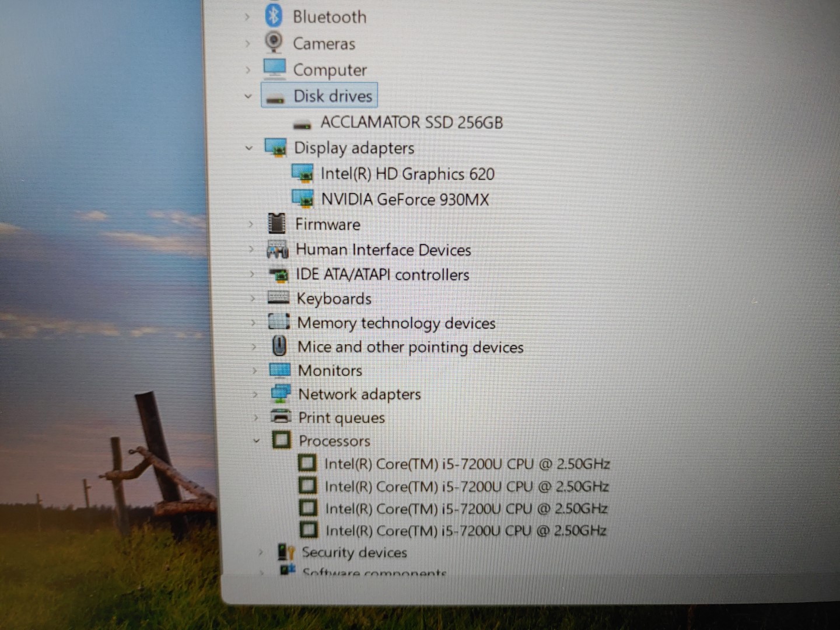840x630 pixels.
Task: Select second i5-7200U CPU entry text
Action: coord(467,487)
